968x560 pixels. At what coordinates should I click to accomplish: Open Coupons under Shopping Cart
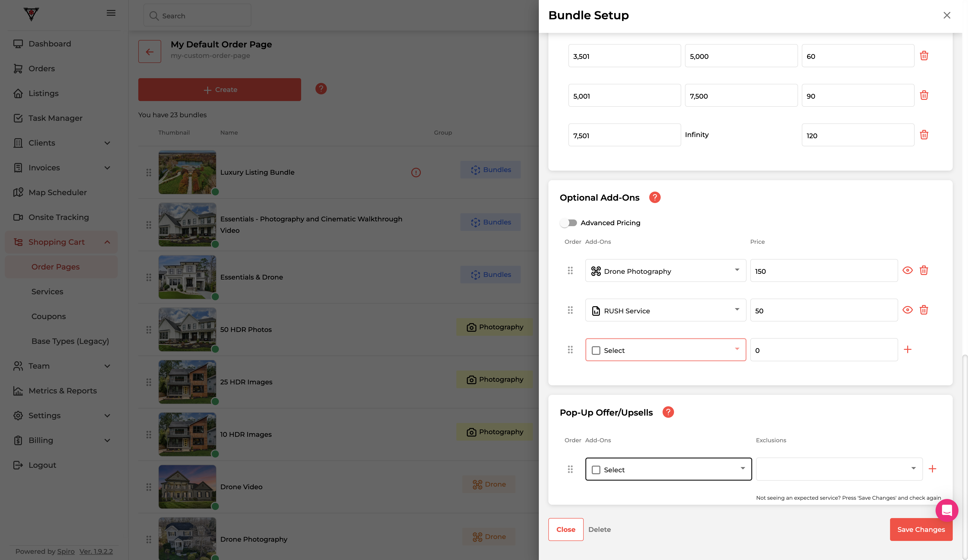coord(48,316)
